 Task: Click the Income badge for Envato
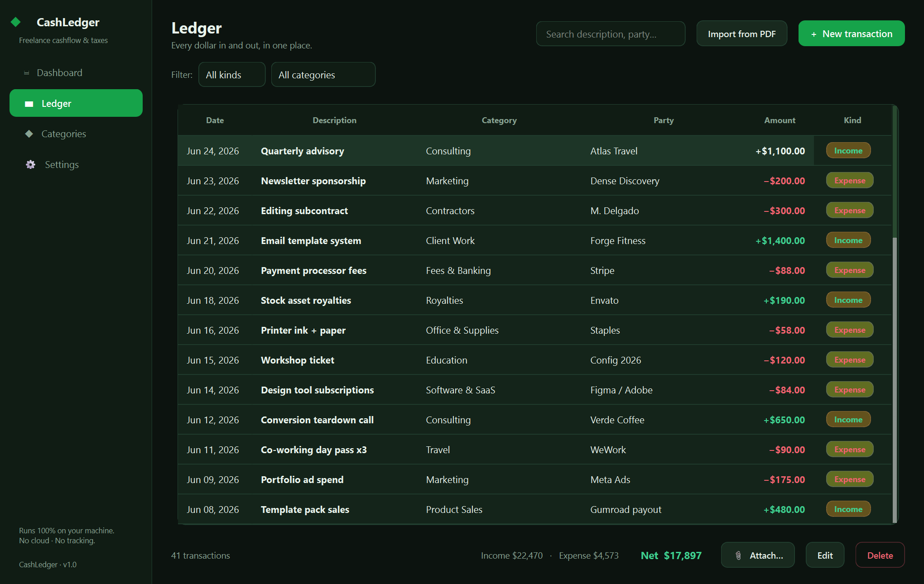point(848,300)
